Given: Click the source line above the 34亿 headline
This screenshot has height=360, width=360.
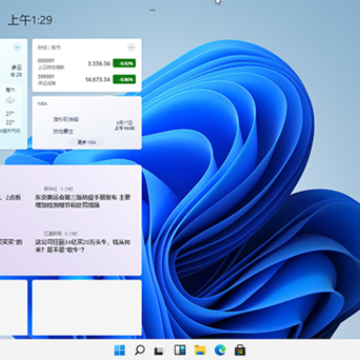Looking at the screenshot, I should coord(61,233).
